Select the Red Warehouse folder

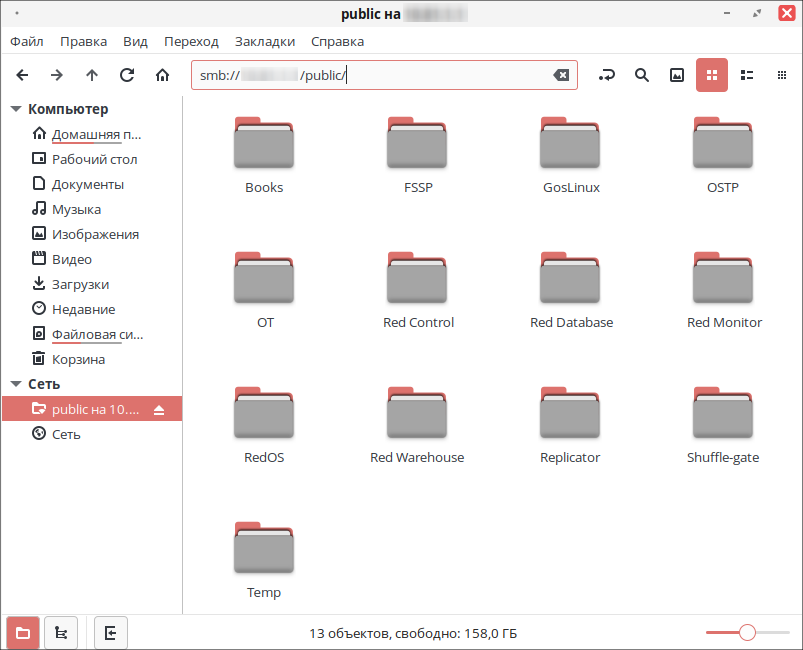[x=417, y=426]
